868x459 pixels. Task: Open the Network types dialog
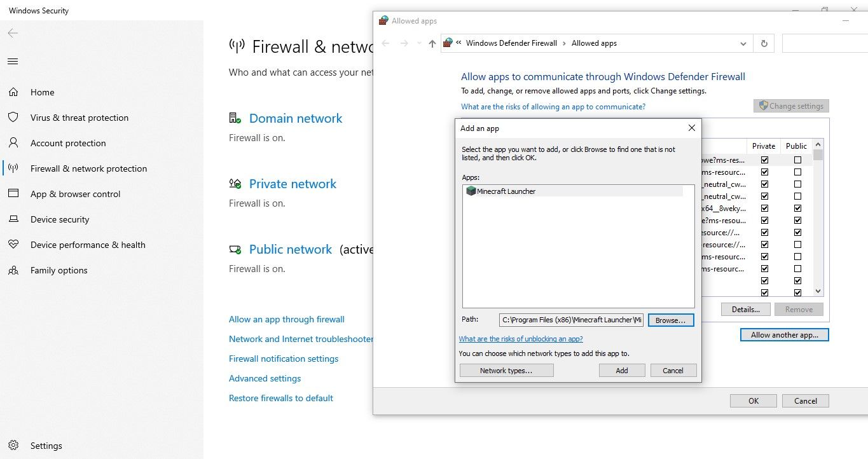click(x=506, y=370)
